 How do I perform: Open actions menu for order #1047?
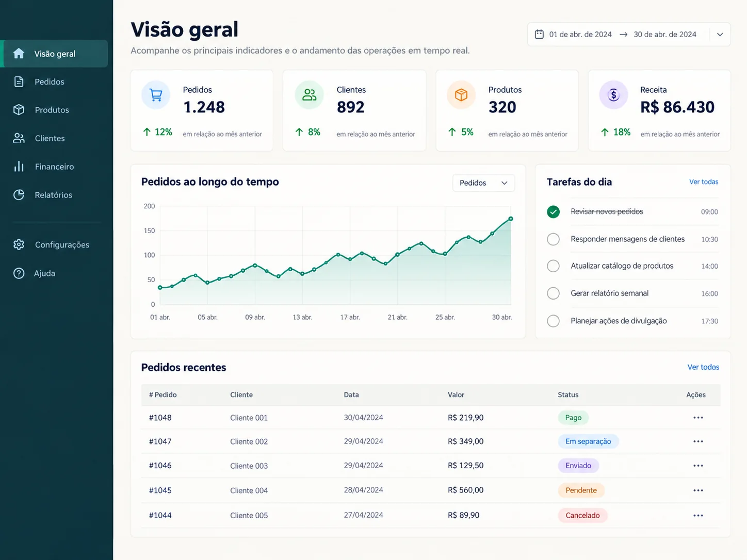[x=698, y=441]
